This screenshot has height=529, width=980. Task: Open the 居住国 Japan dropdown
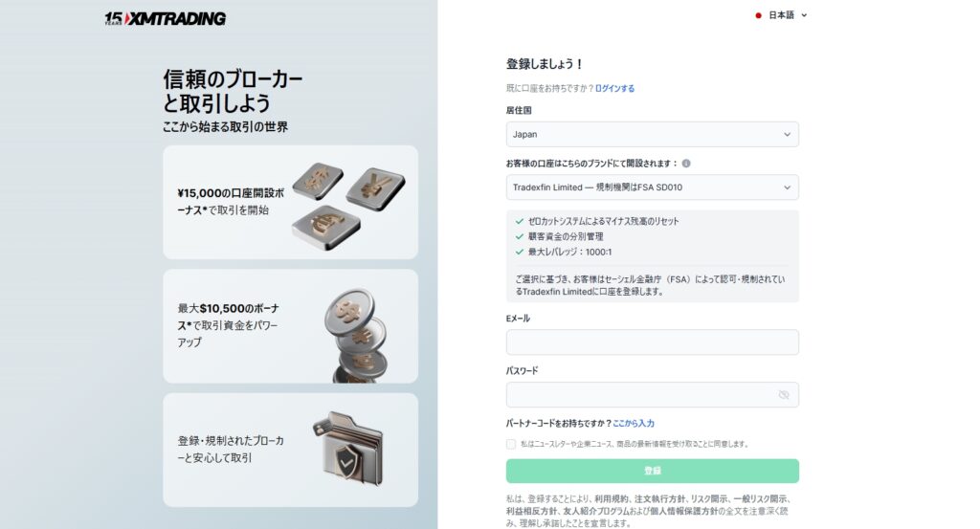click(652, 134)
